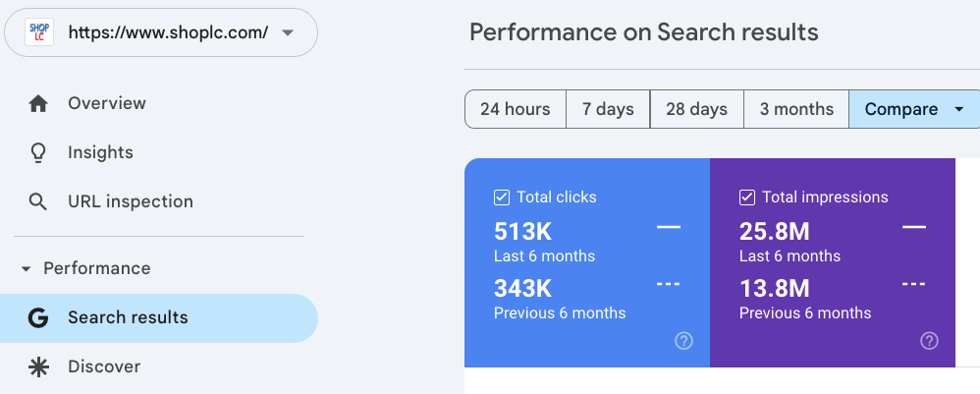Open Insights in the sidebar
The width and height of the screenshot is (980, 394).
point(100,152)
